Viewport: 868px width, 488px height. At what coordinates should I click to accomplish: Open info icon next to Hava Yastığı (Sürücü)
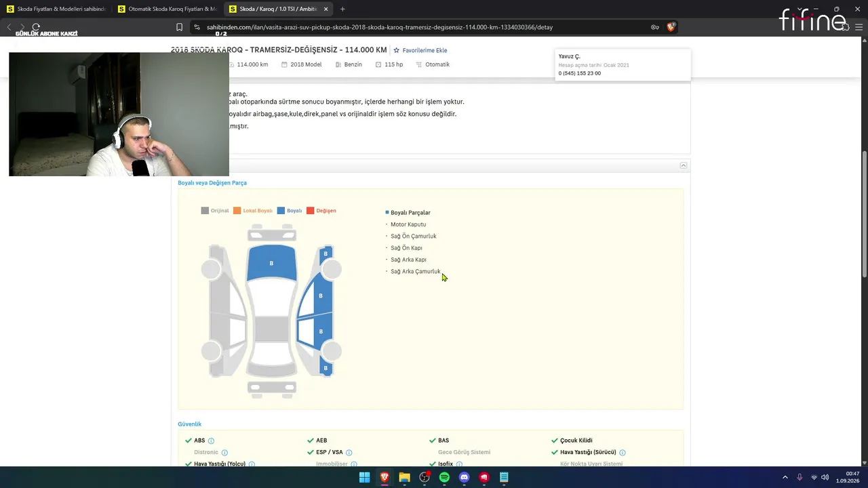(x=623, y=453)
